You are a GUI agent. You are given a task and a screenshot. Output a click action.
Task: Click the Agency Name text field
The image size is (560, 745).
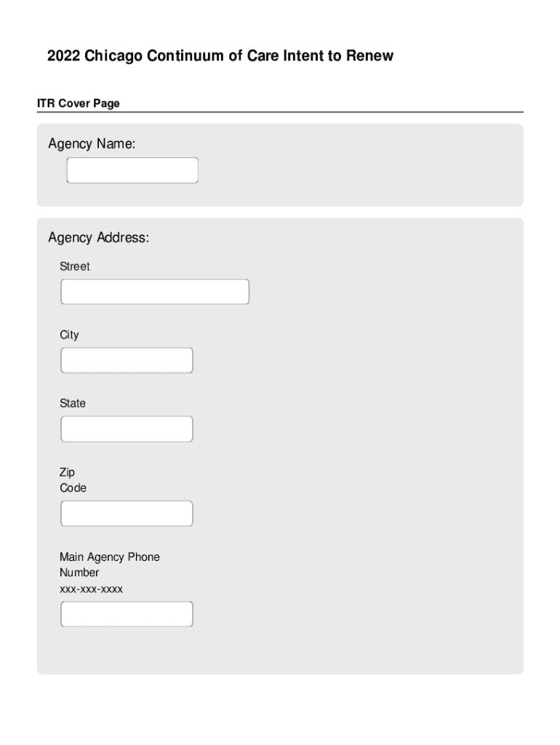[132, 170]
